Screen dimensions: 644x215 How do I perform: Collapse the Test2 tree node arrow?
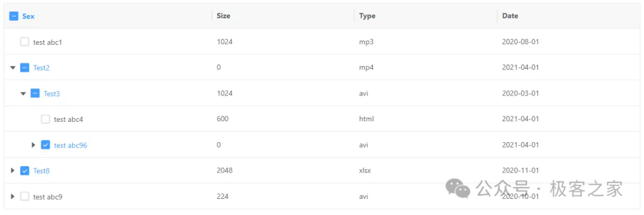tap(13, 68)
